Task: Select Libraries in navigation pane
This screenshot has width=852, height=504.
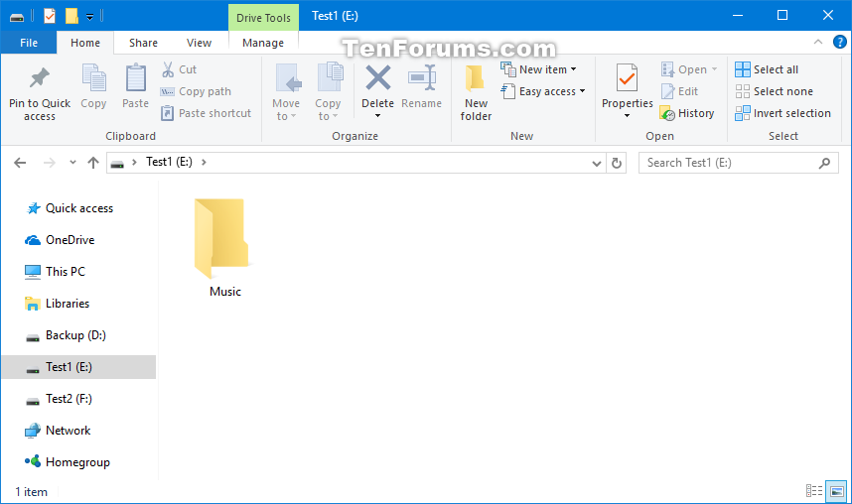Action: pos(68,303)
